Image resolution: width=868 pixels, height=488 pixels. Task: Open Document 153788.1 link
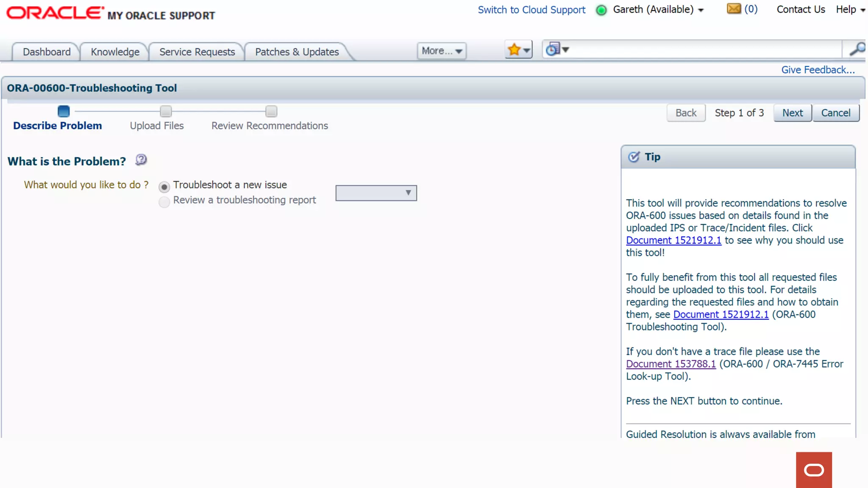(670, 364)
